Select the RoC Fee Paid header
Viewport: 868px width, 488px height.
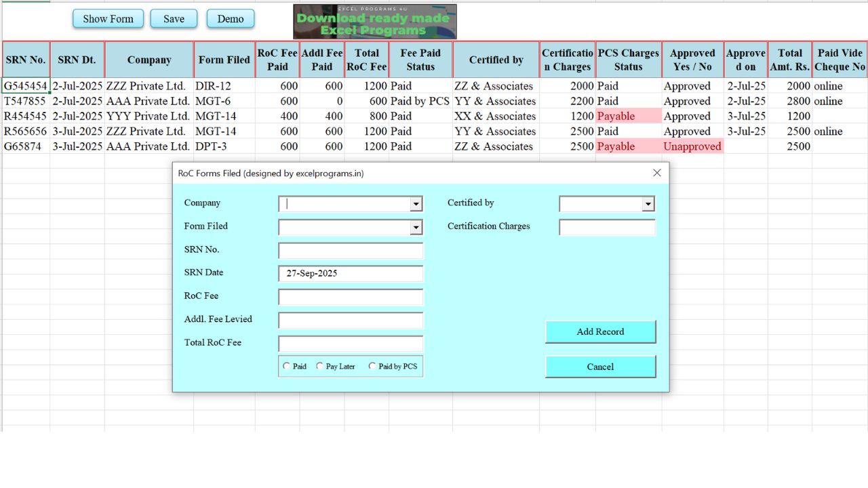[277, 60]
